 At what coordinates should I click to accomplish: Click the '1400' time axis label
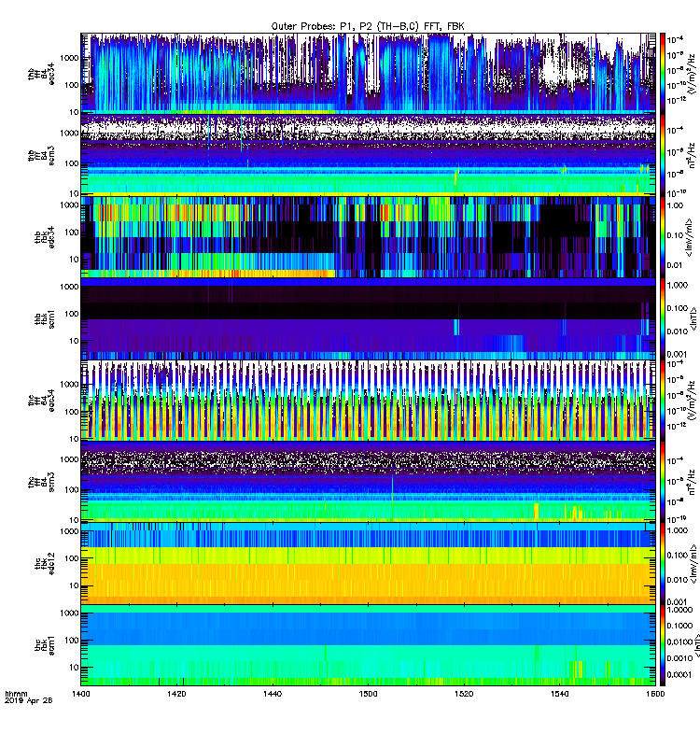80,694
